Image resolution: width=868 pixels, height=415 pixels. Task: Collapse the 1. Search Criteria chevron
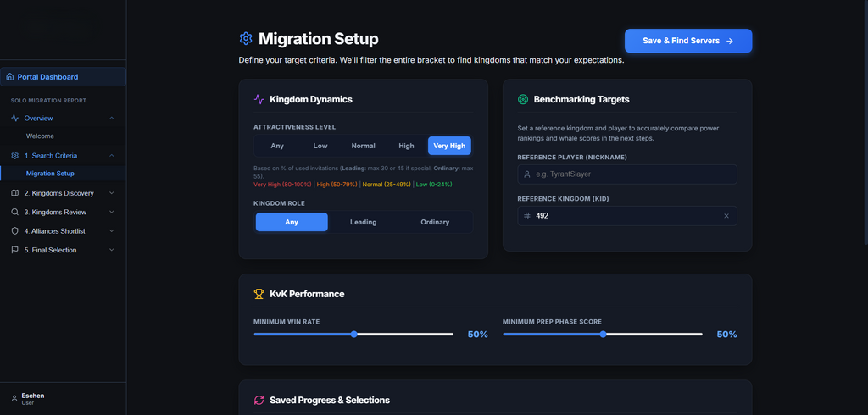112,156
